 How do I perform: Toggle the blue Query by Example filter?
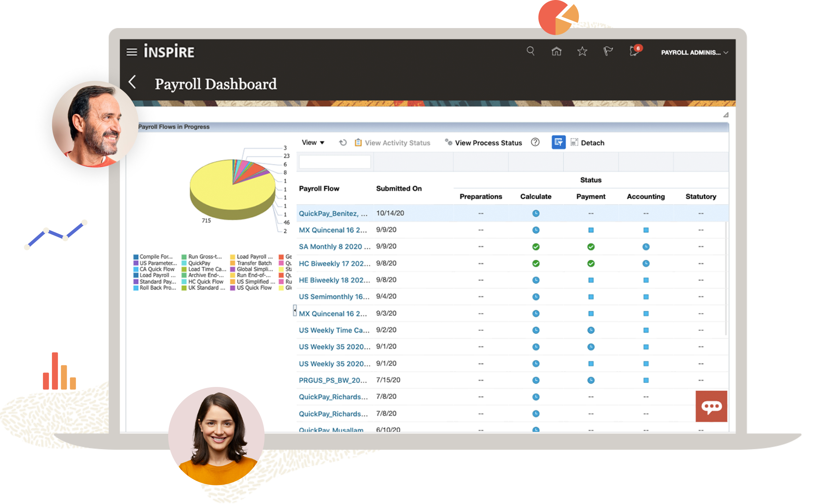click(x=559, y=142)
